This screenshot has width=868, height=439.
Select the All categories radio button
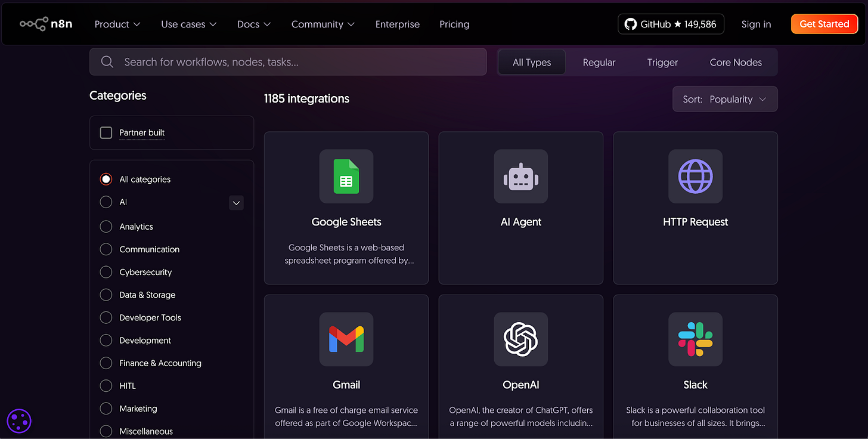[106, 179]
